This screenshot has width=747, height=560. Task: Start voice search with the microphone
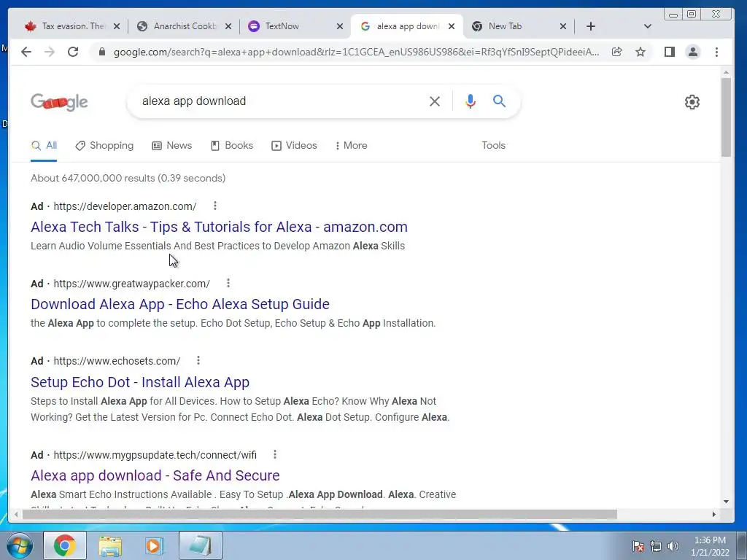coord(471,101)
